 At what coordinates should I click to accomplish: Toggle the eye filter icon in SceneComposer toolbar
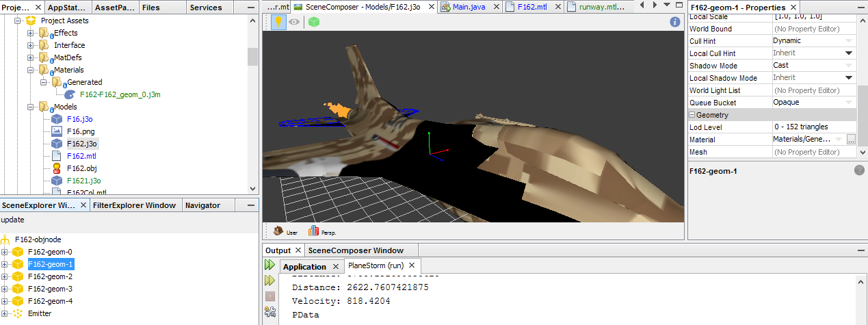[x=294, y=22]
